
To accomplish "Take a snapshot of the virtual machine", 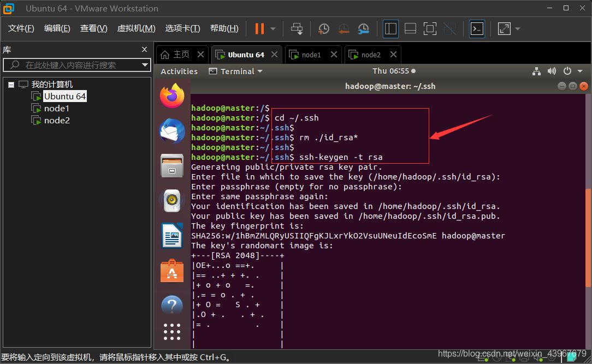I will coord(324,29).
